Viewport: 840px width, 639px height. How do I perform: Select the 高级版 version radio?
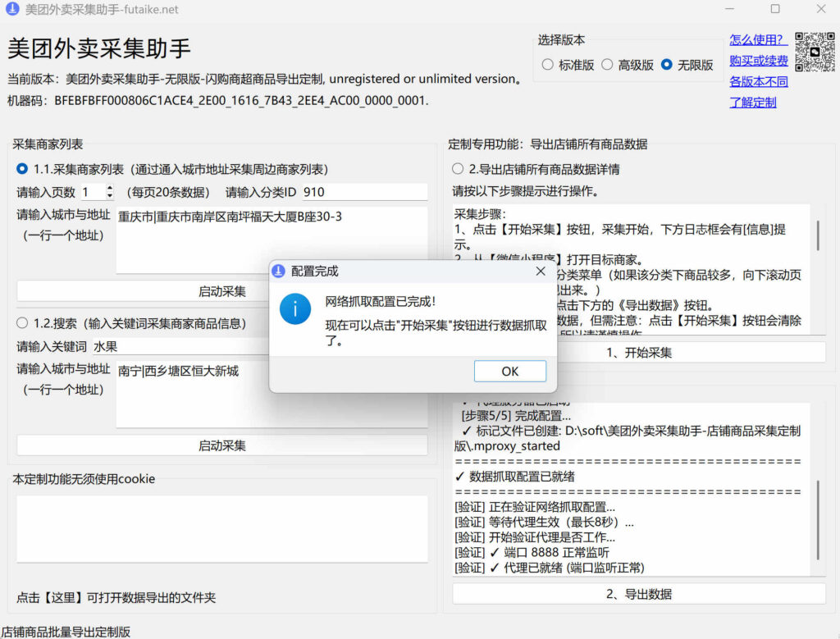pyautogui.click(x=607, y=65)
